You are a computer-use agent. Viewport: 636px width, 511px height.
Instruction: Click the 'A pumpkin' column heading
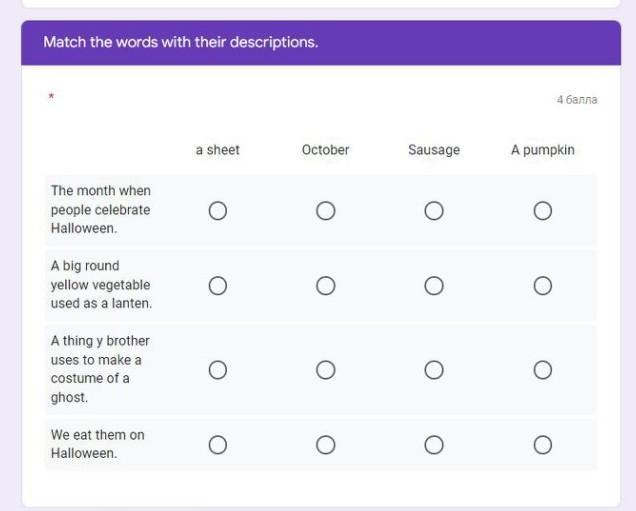(x=542, y=150)
